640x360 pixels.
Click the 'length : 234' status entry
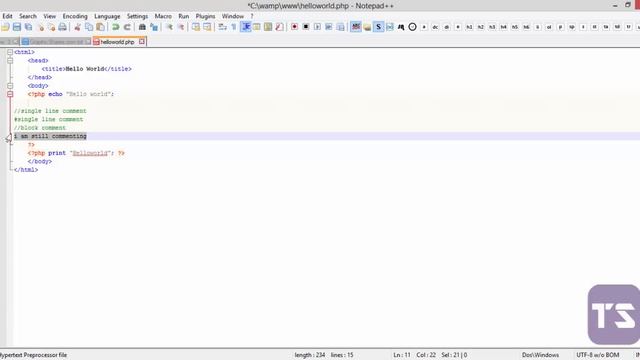(x=310, y=355)
